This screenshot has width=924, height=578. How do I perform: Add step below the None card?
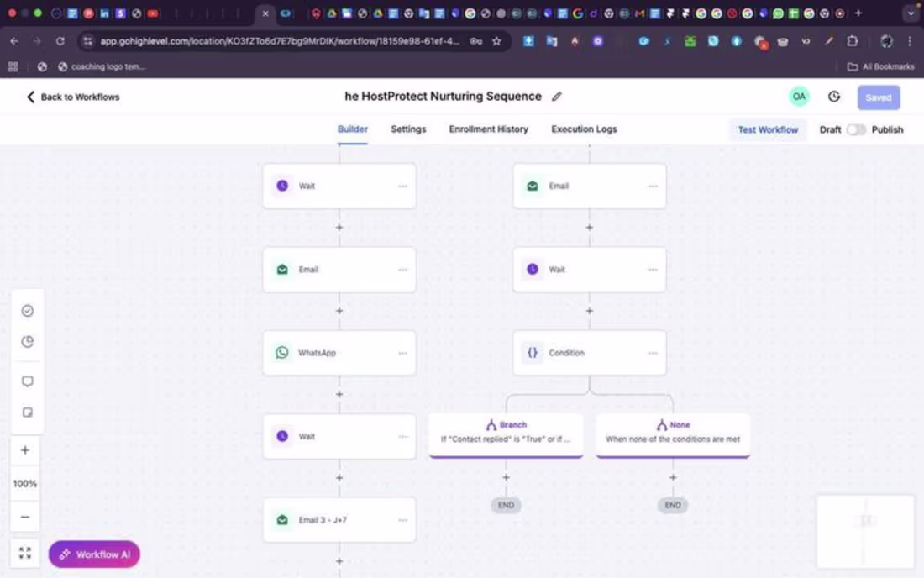coord(672,477)
